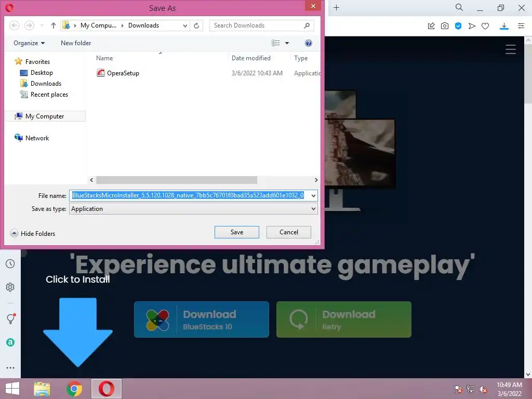Click the Save button
This screenshot has width=532, height=399.
click(x=237, y=232)
